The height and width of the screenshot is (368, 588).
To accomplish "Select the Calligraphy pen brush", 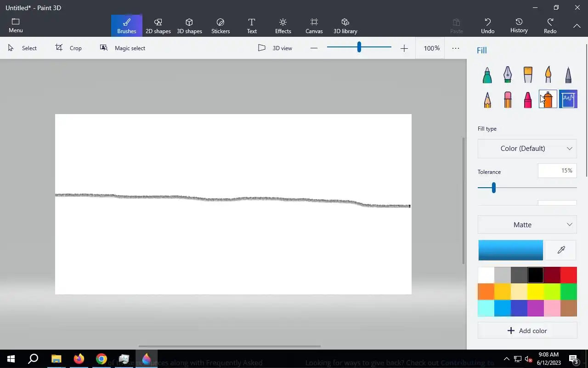I will (x=508, y=75).
